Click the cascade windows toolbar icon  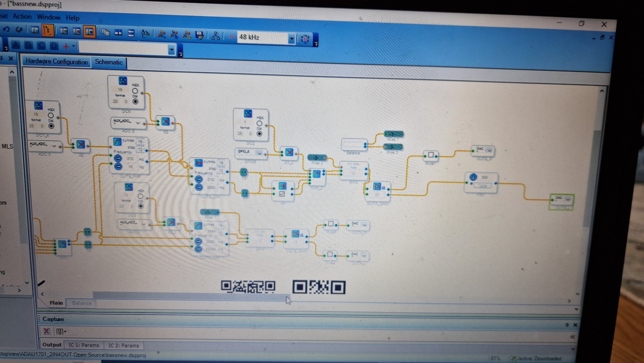(x=106, y=33)
